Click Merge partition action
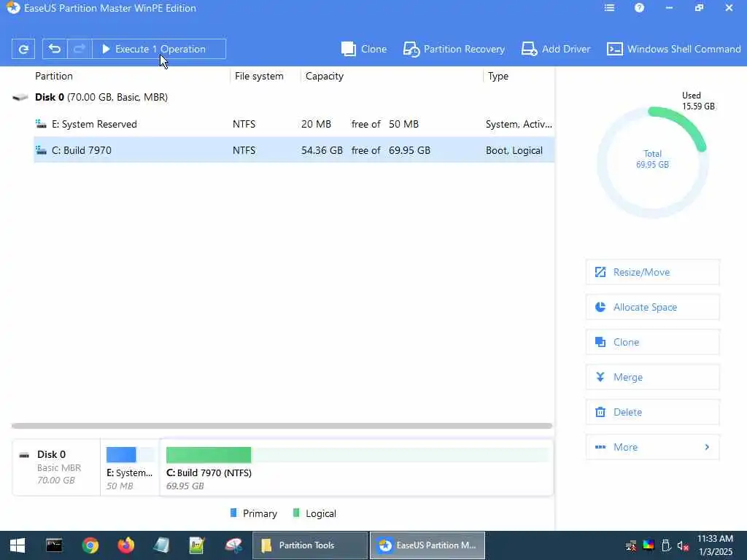 (653, 377)
